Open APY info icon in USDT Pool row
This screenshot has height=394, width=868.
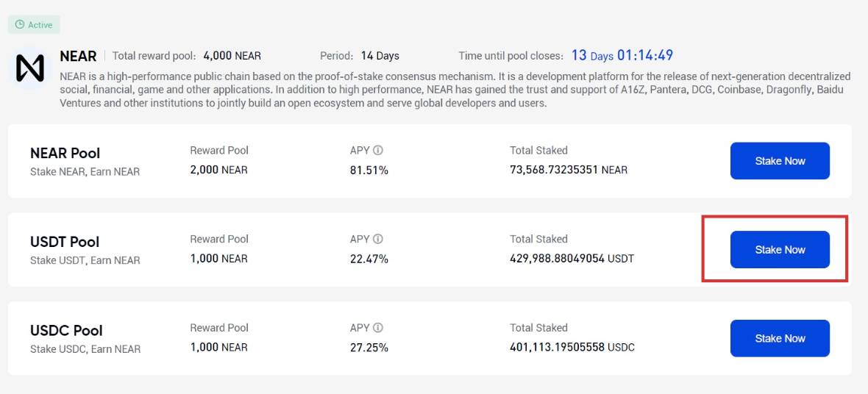pyautogui.click(x=378, y=239)
